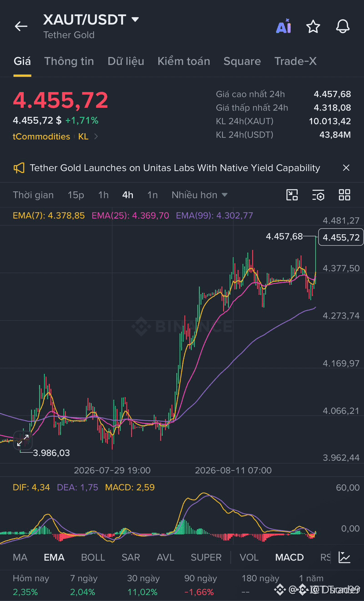364x601 pixels.
Task: Toggle the SAR indicator
Action: 131,557
